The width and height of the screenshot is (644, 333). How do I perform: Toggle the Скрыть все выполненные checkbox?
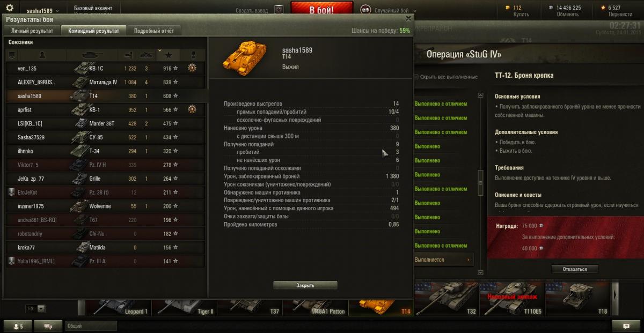tap(417, 77)
